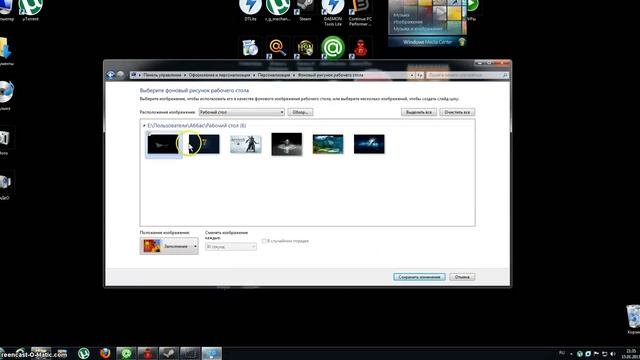Open Firefox from the taskbar
Screen dimensions: 640x360
pos(105,353)
